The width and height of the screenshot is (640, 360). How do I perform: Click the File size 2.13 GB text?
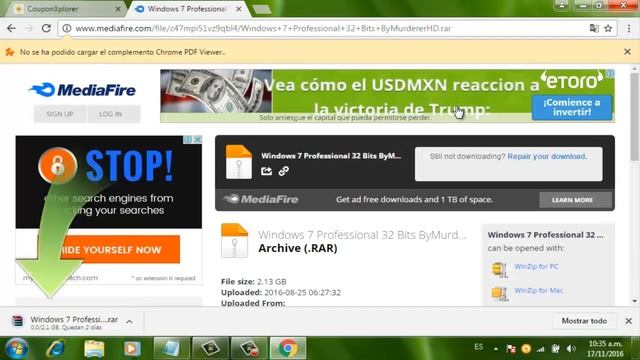(253, 282)
